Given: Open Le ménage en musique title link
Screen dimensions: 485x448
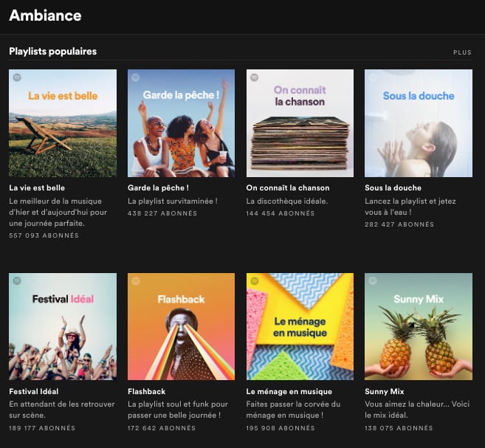Looking at the screenshot, I should (x=289, y=391).
